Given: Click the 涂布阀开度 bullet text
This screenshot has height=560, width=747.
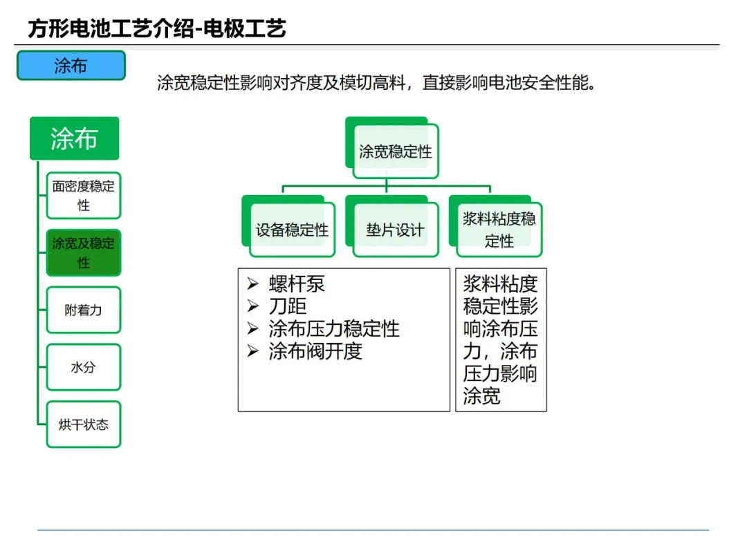Looking at the screenshot, I should tap(315, 351).
